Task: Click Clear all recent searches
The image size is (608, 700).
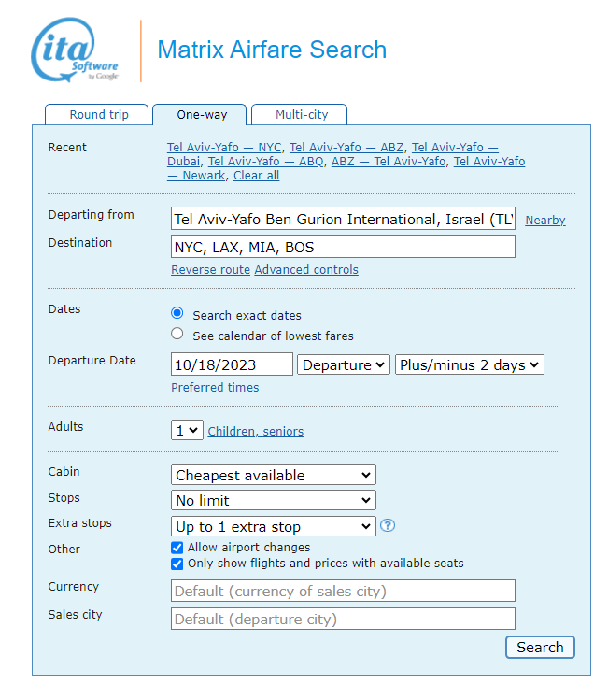Action: (x=257, y=176)
